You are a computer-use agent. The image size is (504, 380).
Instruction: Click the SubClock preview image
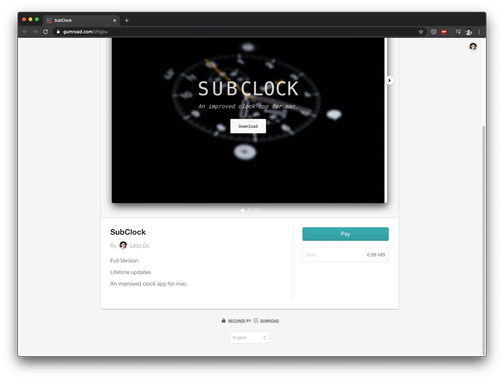point(248,120)
